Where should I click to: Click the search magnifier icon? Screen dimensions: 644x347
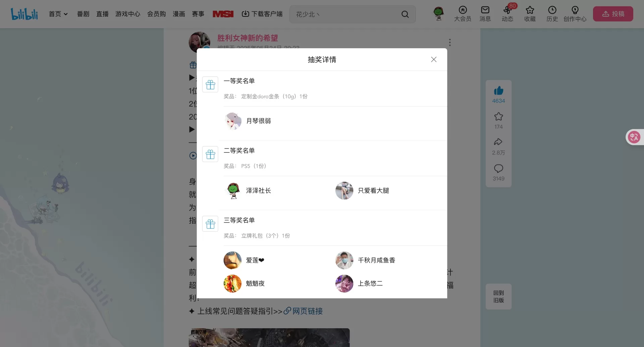[x=405, y=14]
